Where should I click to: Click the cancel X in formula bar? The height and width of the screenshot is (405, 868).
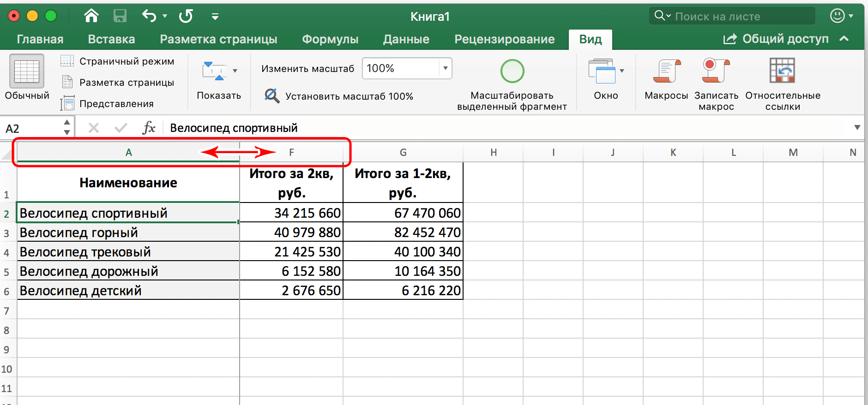(94, 128)
